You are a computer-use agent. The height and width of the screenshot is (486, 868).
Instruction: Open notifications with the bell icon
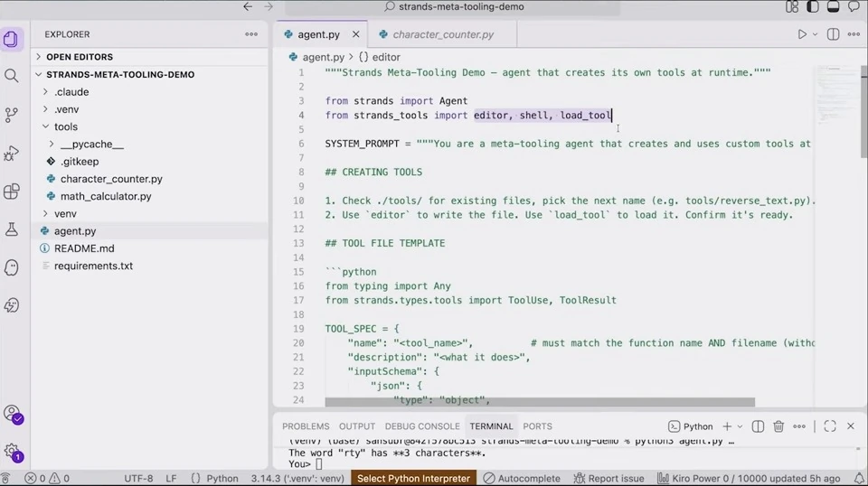859,478
